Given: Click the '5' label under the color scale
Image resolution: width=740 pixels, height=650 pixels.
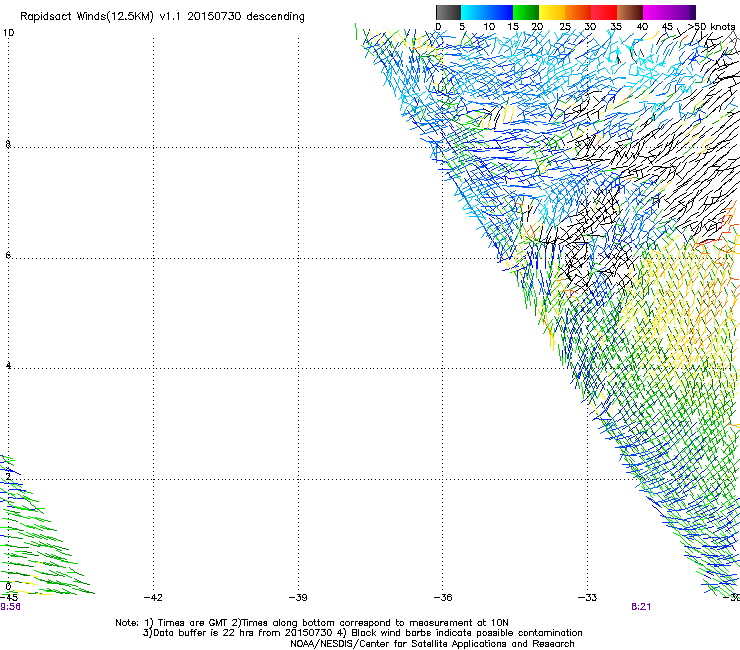Looking at the screenshot, I should [x=462, y=27].
